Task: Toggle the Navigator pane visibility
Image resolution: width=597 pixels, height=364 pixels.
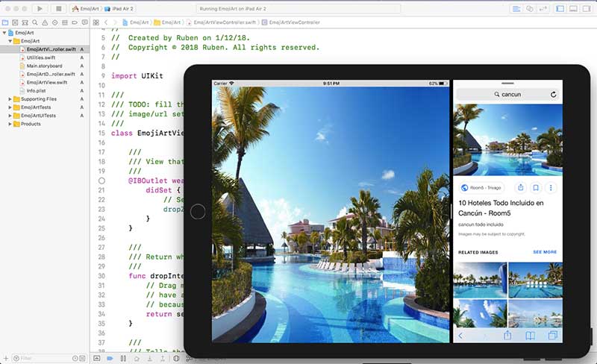Action: click(x=560, y=8)
